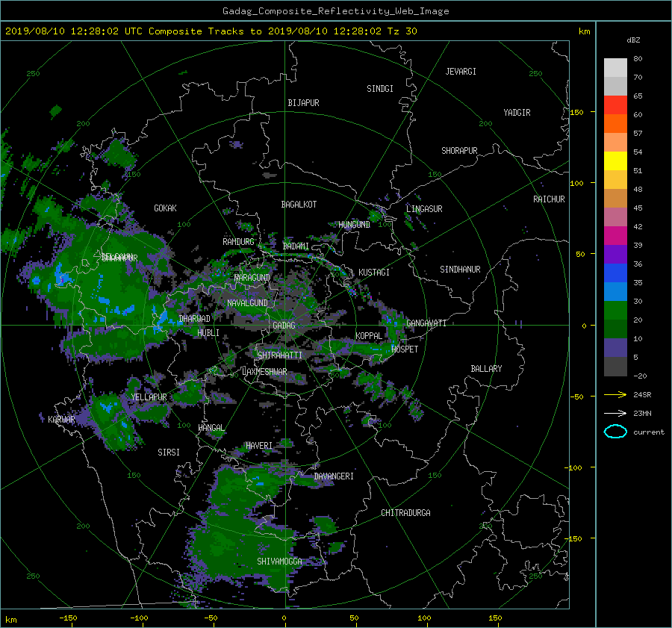Click the BIJAPUR city label
Image resolution: width=672 pixels, height=628 pixels.
[x=303, y=103]
